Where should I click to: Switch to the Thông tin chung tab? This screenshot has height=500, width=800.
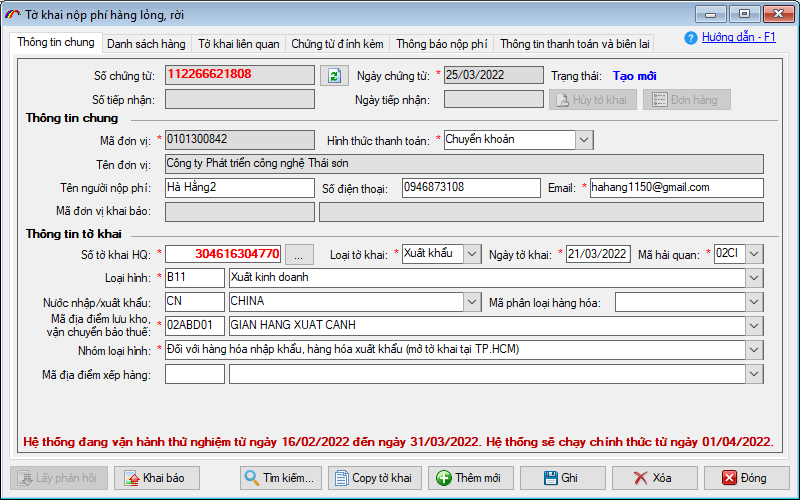tap(56, 42)
